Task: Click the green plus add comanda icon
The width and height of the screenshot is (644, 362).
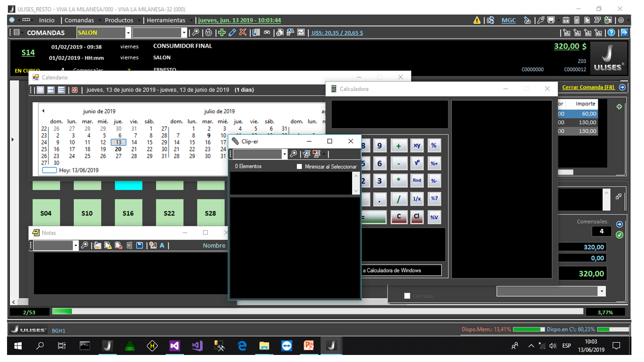Action: click(221, 33)
